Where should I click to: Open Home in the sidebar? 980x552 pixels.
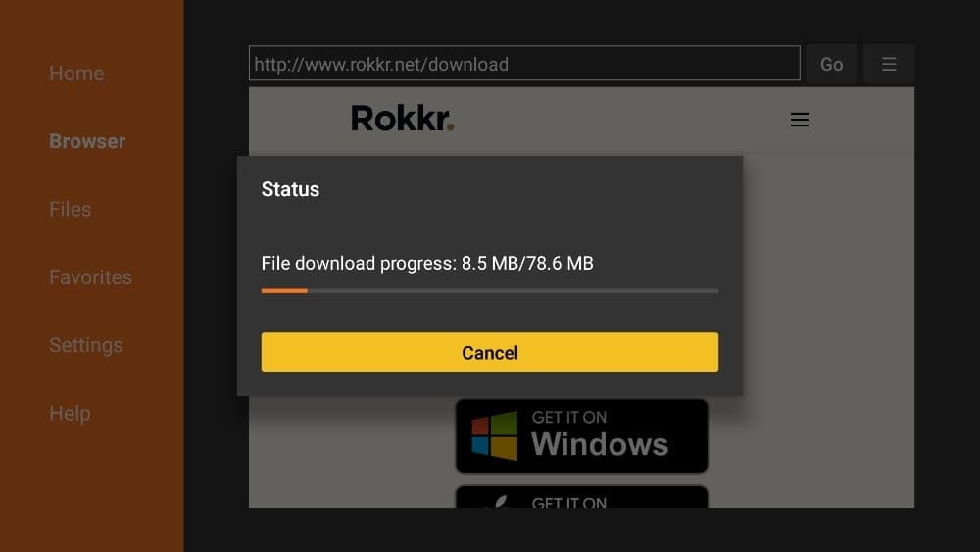(x=76, y=74)
